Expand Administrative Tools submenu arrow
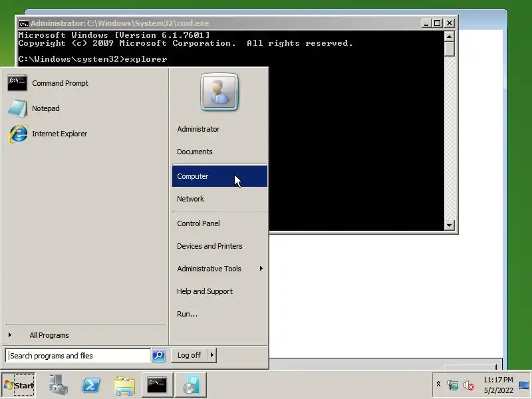The height and width of the screenshot is (399, 532). (x=261, y=269)
